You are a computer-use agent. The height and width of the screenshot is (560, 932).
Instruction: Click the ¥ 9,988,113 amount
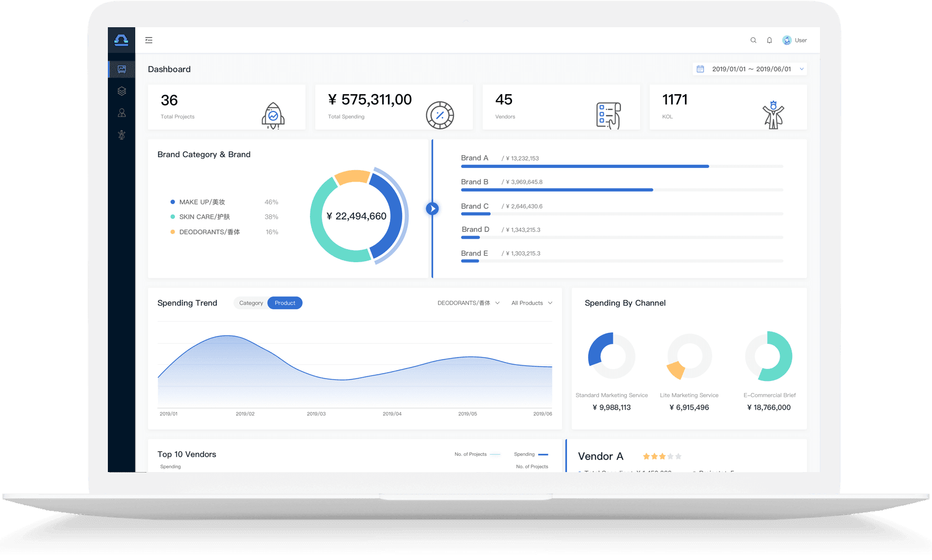click(612, 407)
